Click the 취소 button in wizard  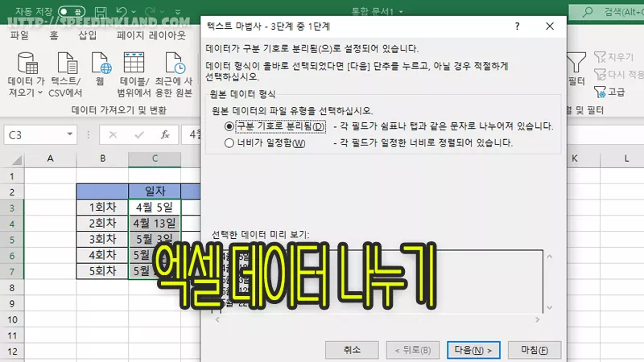[352, 350]
